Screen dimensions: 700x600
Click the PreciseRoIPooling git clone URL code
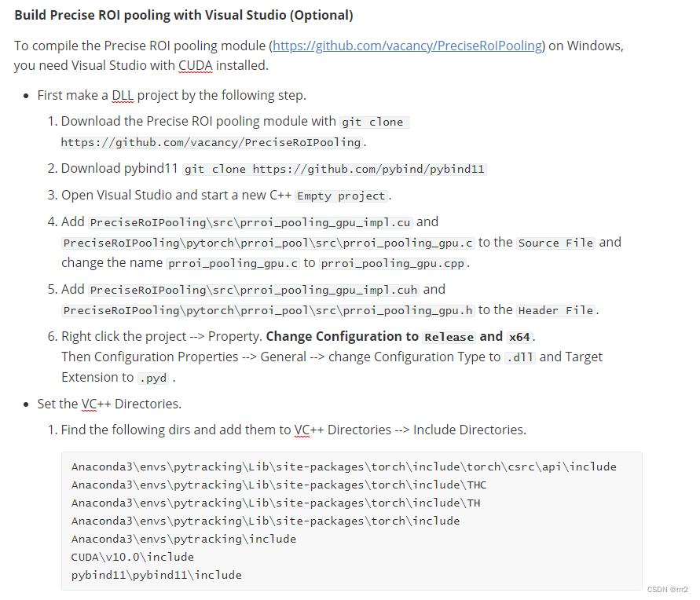coord(211,142)
